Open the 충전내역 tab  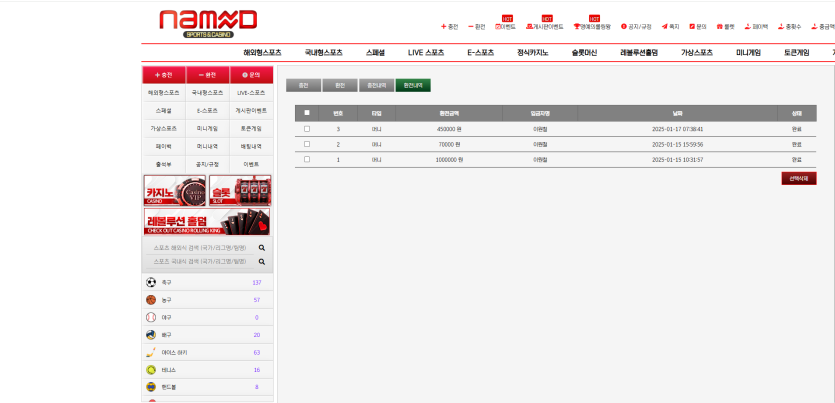376,86
